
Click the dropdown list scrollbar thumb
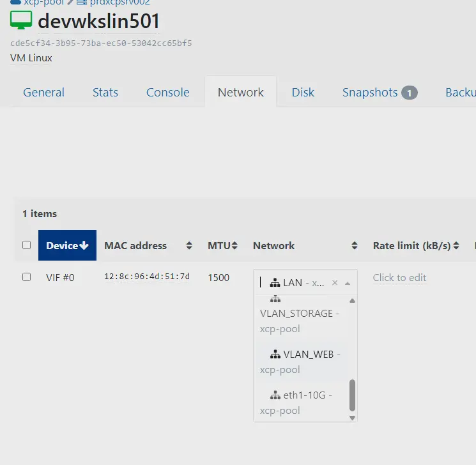point(352,395)
